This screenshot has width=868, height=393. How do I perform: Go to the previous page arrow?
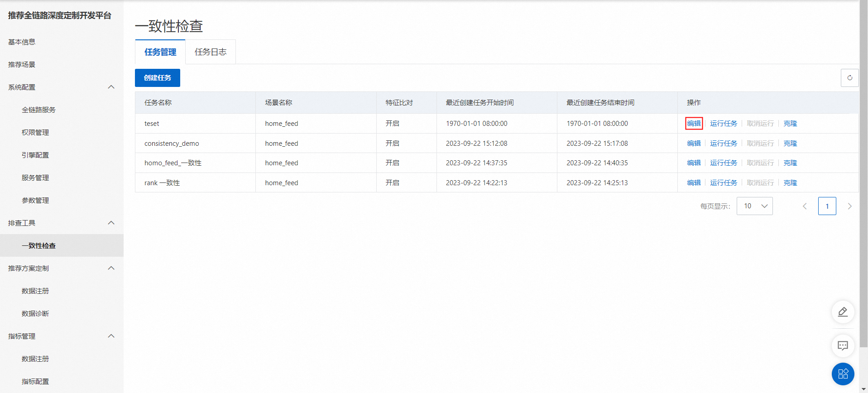[805, 206]
